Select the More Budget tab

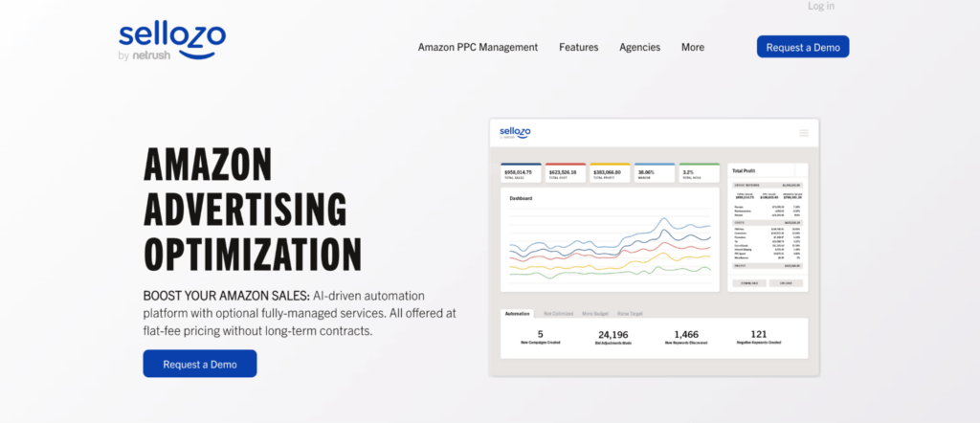pyautogui.click(x=595, y=314)
